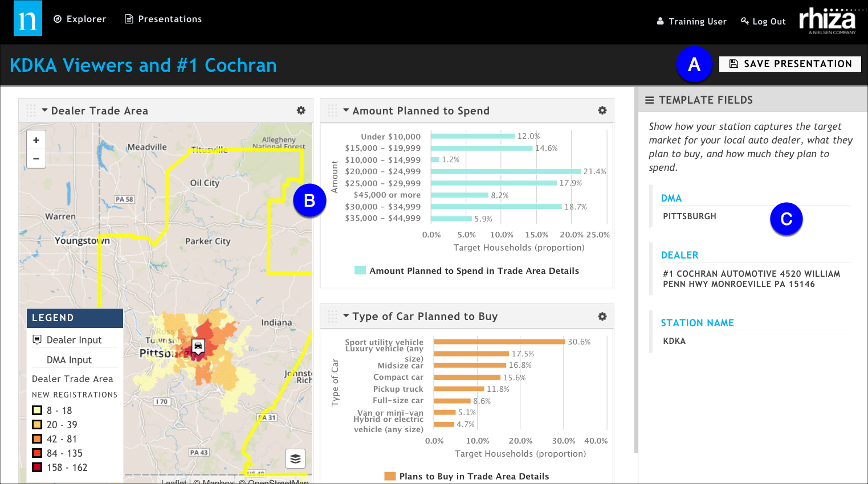Toggle Plans to Buy legend series
This screenshot has height=484, width=868.
(x=467, y=476)
